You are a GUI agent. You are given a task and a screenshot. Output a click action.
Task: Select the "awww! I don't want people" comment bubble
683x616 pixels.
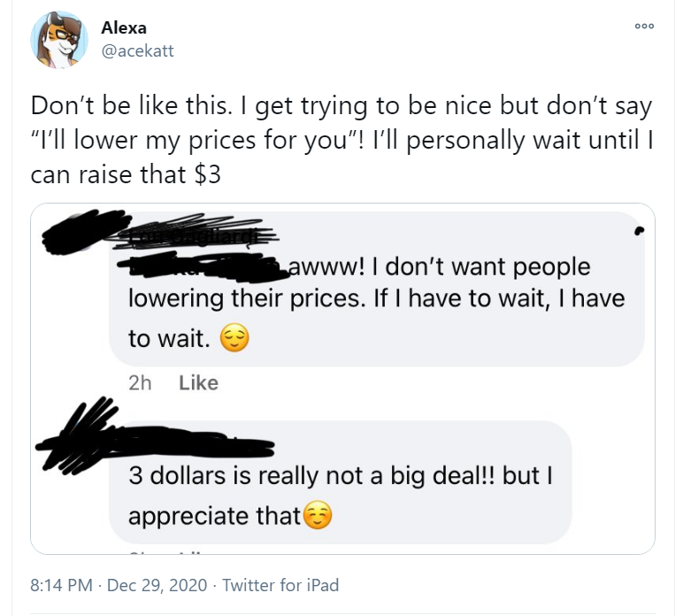click(377, 289)
